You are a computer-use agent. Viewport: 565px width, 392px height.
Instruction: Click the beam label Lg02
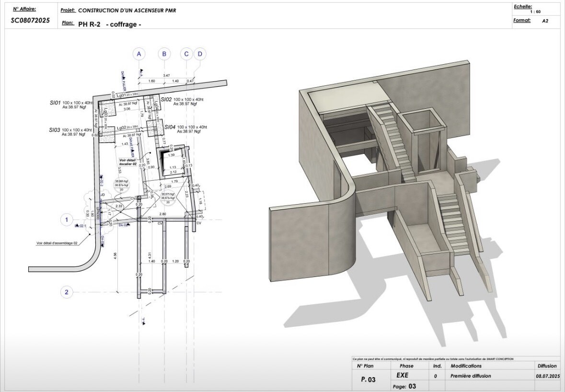[x=121, y=127]
